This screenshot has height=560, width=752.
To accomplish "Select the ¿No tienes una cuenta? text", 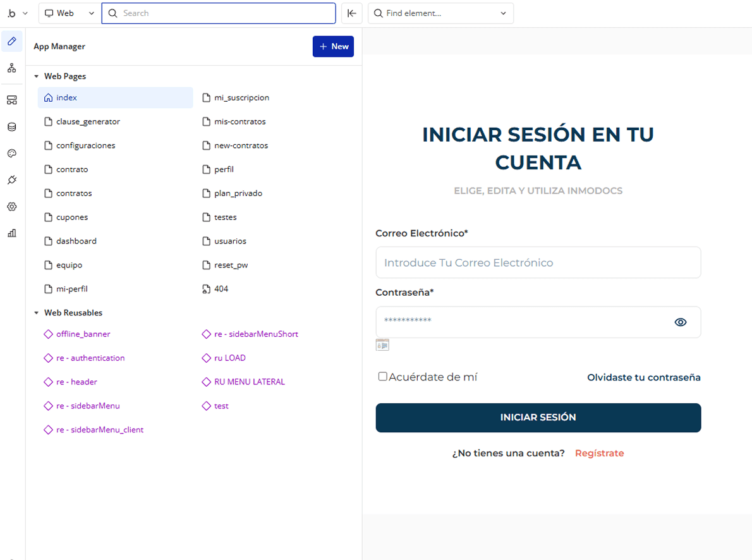I will 508,453.
